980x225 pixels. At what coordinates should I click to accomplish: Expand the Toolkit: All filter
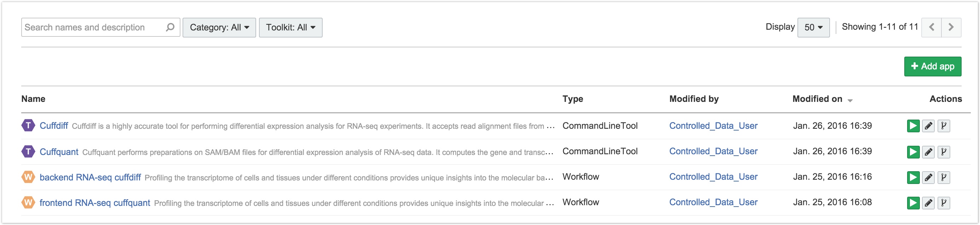pos(291,27)
